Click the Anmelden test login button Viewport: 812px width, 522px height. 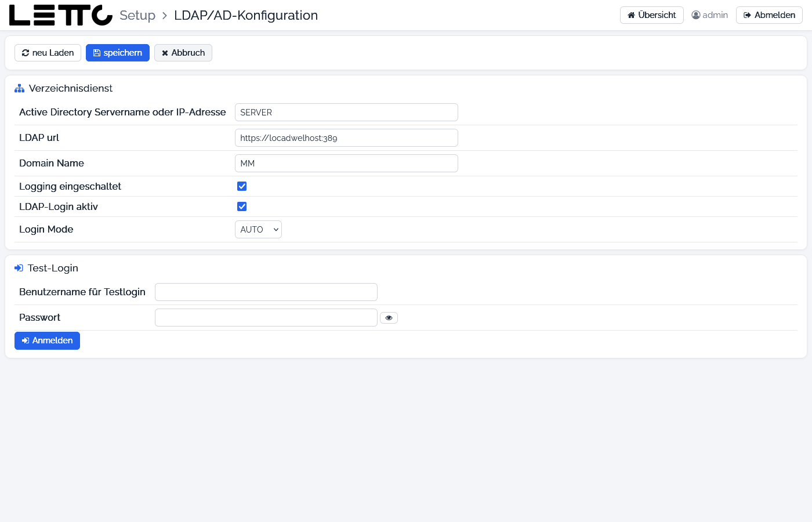pos(47,340)
